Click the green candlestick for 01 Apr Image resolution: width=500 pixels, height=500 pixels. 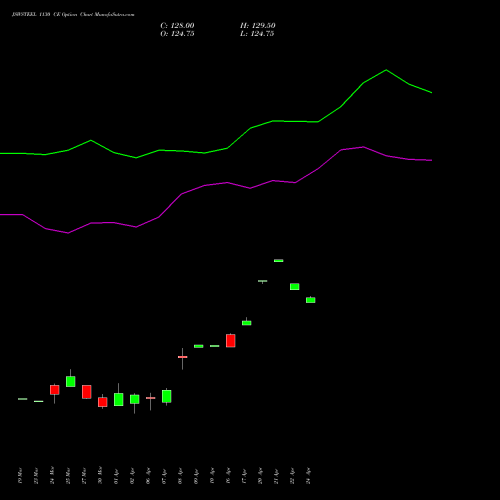pyautogui.click(x=119, y=399)
